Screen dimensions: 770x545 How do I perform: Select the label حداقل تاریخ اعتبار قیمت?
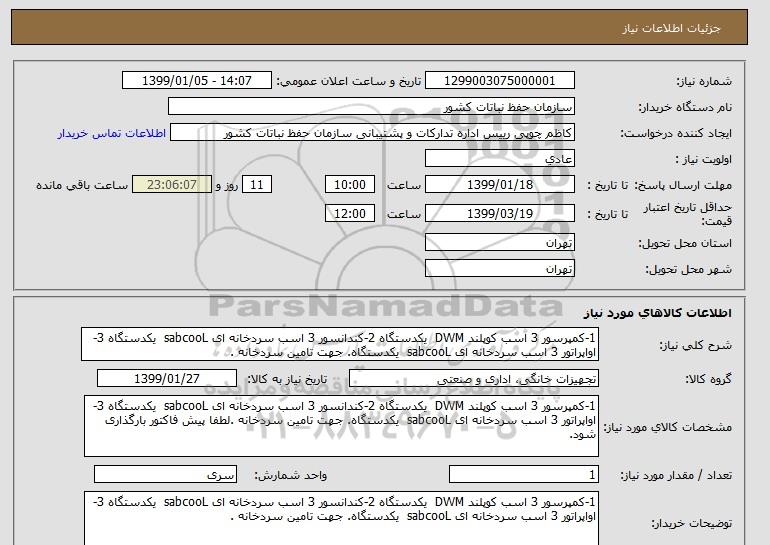tap(688, 214)
